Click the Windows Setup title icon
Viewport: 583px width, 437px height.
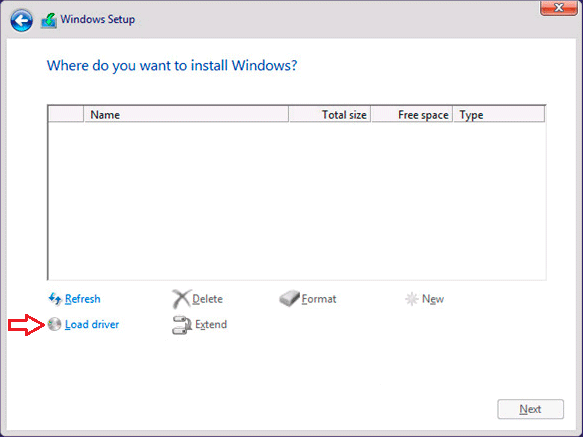pyautogui.click(x=49, y=20)
